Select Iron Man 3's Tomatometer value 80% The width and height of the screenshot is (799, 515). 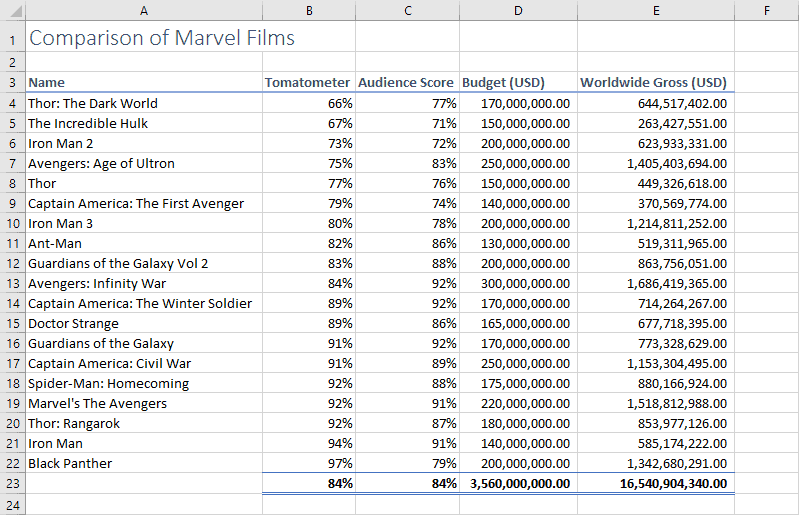pos(309,224)
